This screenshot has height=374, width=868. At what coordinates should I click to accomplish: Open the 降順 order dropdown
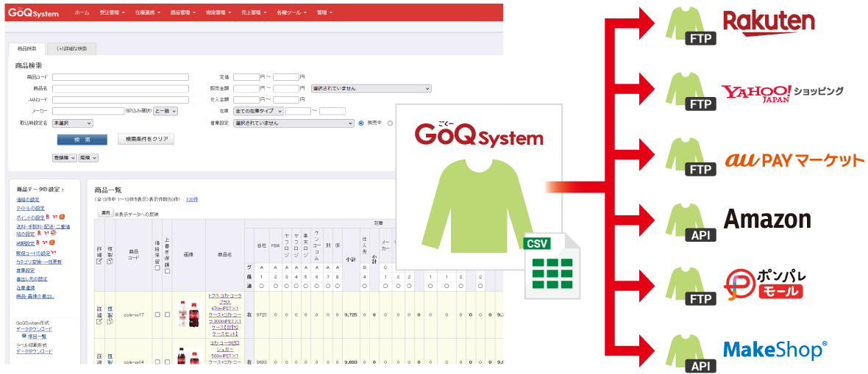(88, 158)
